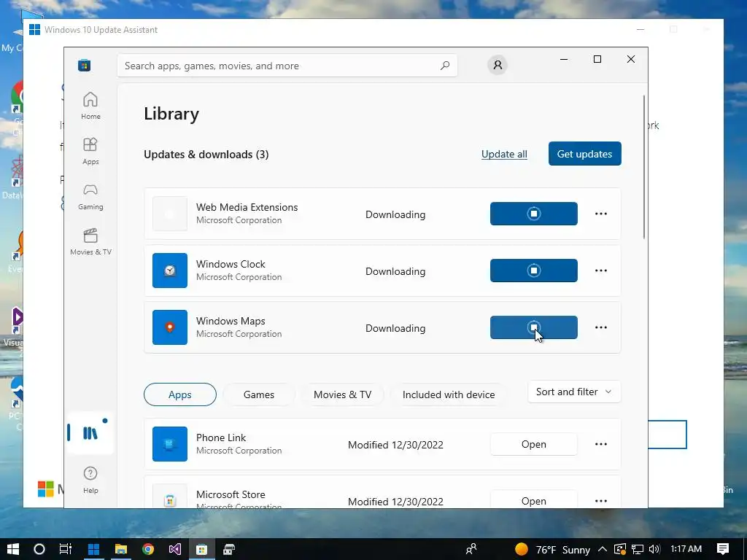Viewport: 747px width, 560px height.
Task: Click the Windows Maps app icon
Action: point(169,327)
